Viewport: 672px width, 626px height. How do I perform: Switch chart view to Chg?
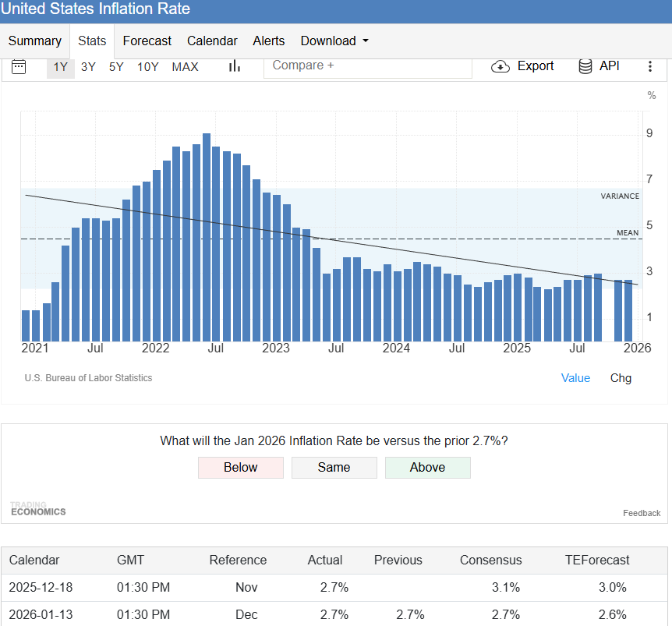(621, 378)
